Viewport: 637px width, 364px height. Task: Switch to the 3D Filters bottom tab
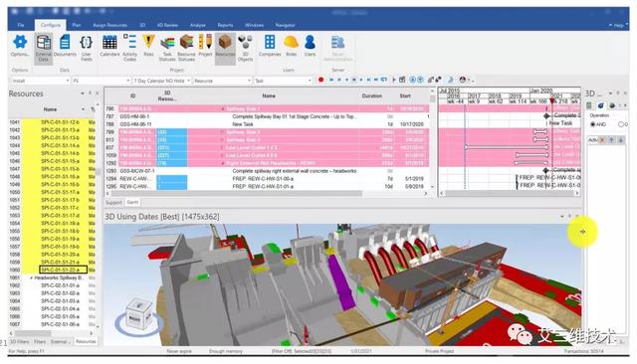pos(20,342)
